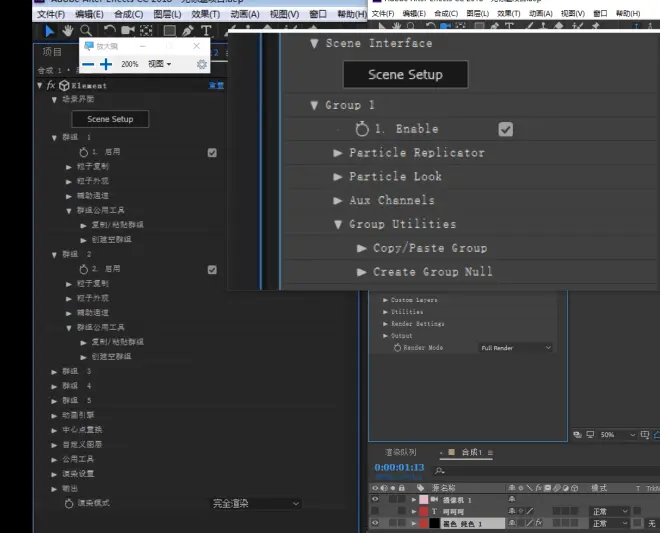The image size is (660, 533).
Task: Click the Element cube icon in left panel
Action: [64, 85]
